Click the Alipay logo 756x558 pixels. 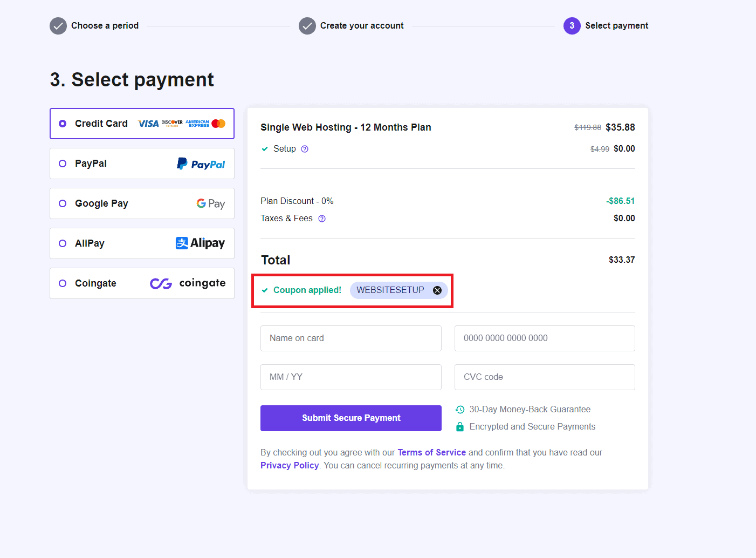(200, 243)
